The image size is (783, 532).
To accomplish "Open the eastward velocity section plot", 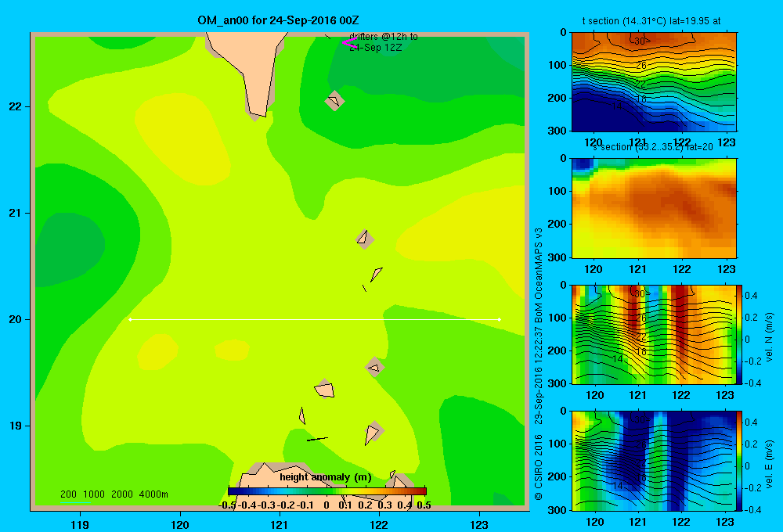I will pos(654,461).
